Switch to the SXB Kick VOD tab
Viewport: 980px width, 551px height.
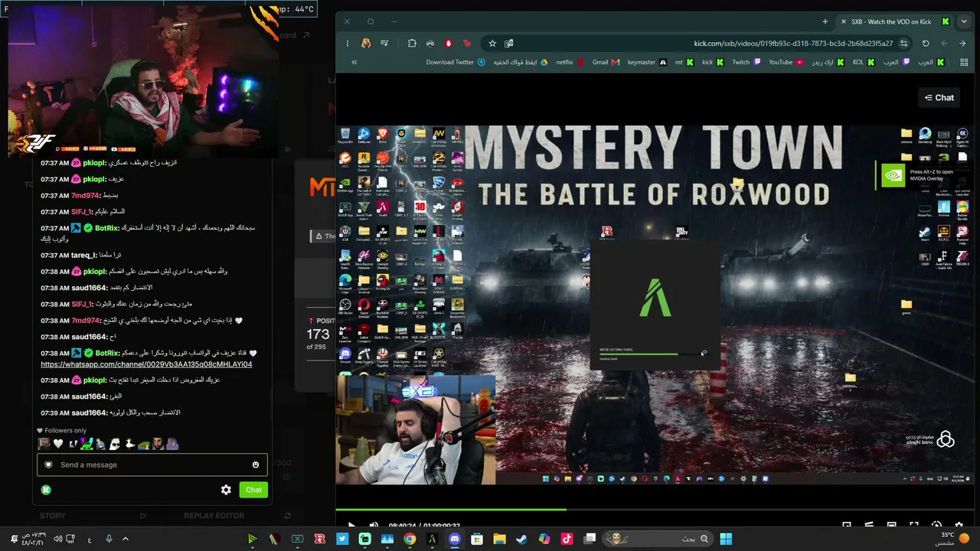click(x=896, y=21)
